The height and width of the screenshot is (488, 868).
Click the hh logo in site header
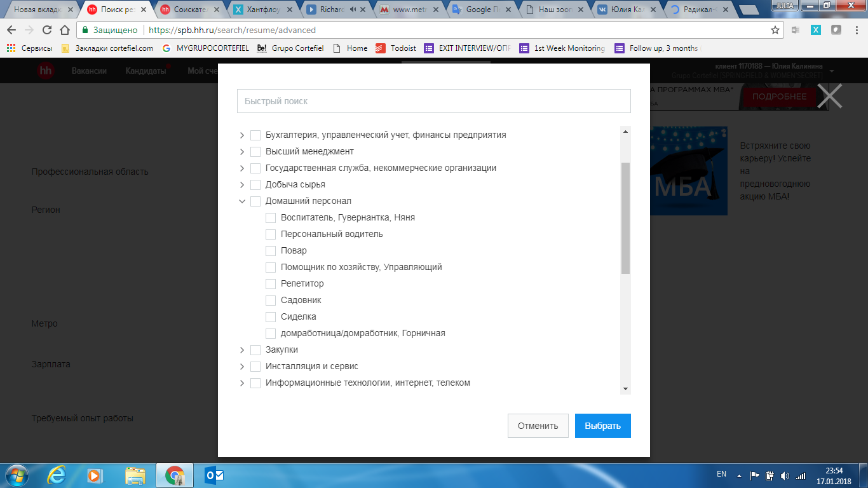45,71
